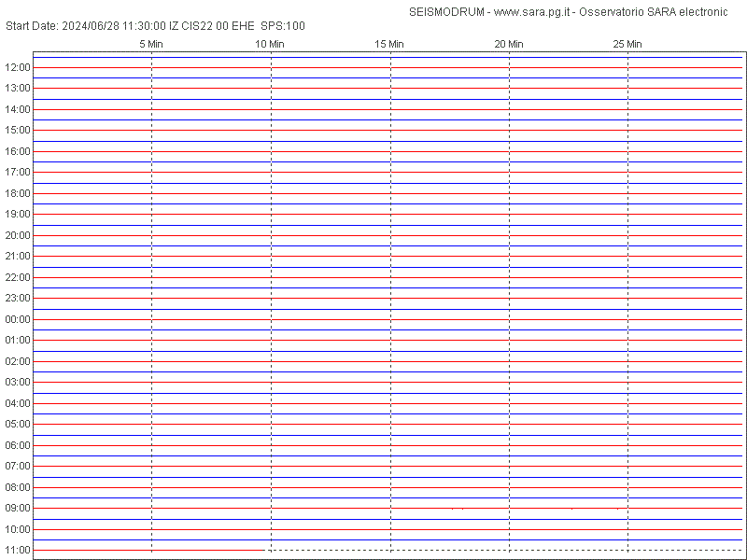This screenshot has height=560, width=747.
Task: Click the 13:00 hour label
Action: click(x=17, y=88)
